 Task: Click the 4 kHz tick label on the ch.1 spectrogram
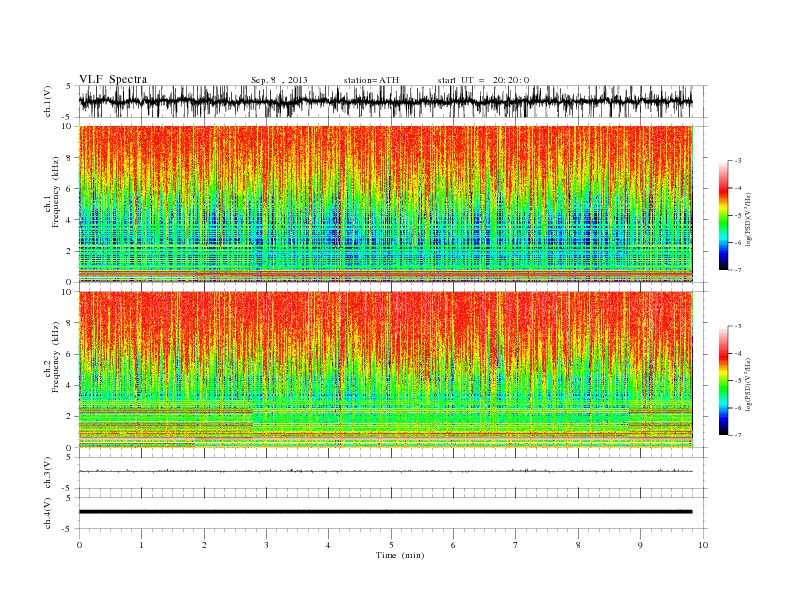[69, 220]
